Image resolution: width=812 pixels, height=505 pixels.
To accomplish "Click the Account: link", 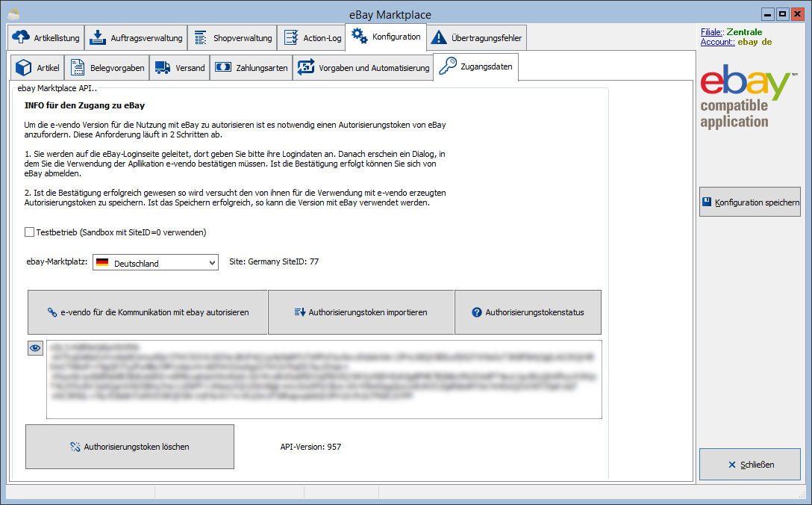I will click(718, 42).
